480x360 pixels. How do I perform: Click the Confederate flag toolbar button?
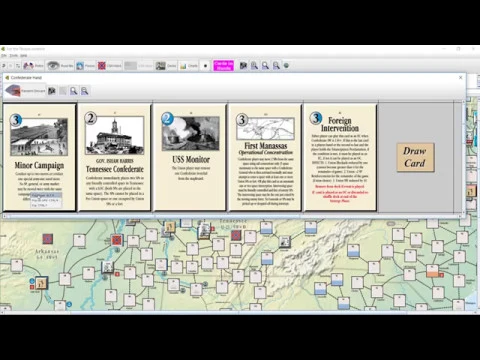[109, 66]
